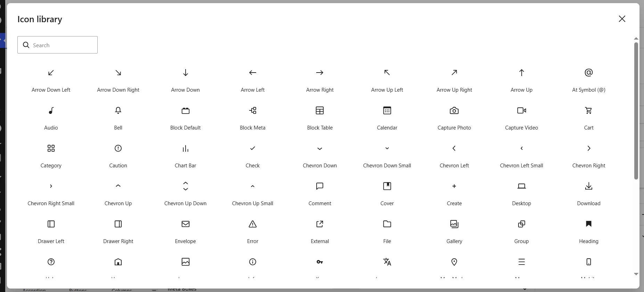644x292 pixels.
Task: Select the Heading bookmark icon
Action: point(589,224)
